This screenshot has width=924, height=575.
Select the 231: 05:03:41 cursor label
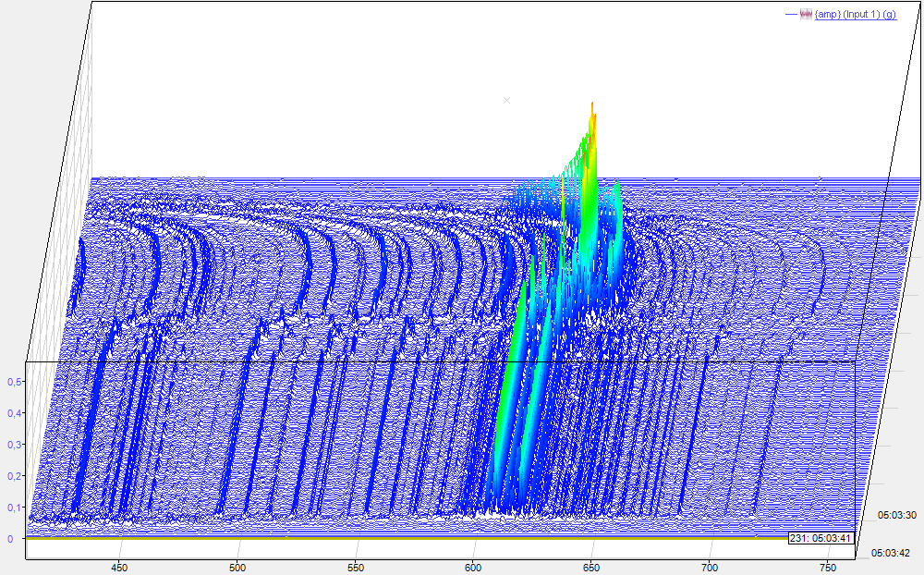tap(820, 538)
